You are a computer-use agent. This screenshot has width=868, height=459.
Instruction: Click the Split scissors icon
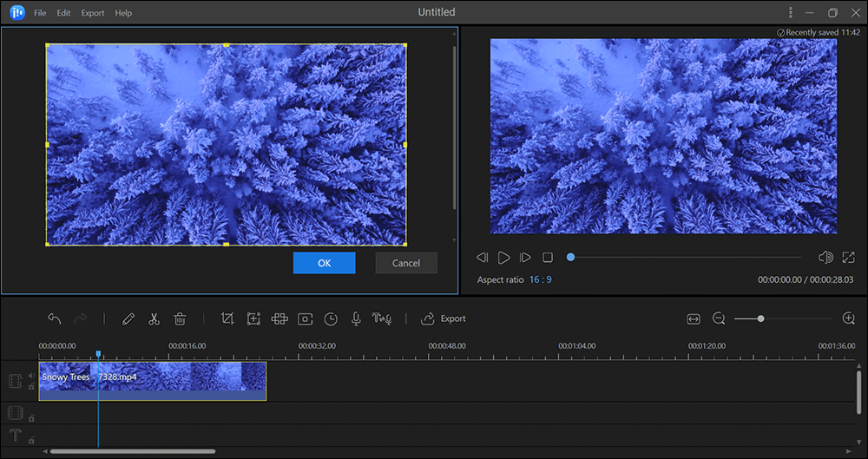click(154, 319)
